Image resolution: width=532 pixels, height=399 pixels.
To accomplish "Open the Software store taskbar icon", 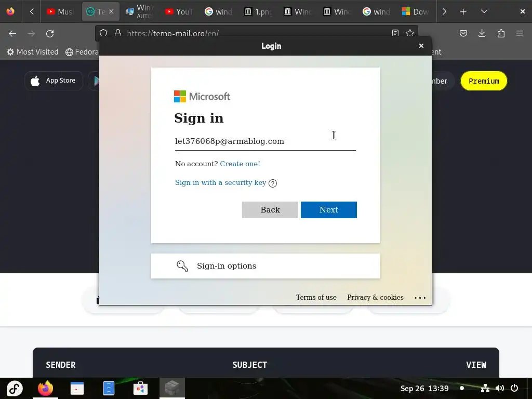I will (x=140, y=388).
